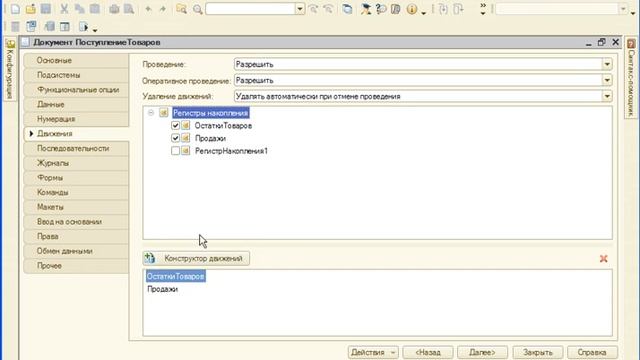The width and height of the screenshot is (640, 360).
Task: Switch to the Нумерация tab
Action: click(76, 119)
